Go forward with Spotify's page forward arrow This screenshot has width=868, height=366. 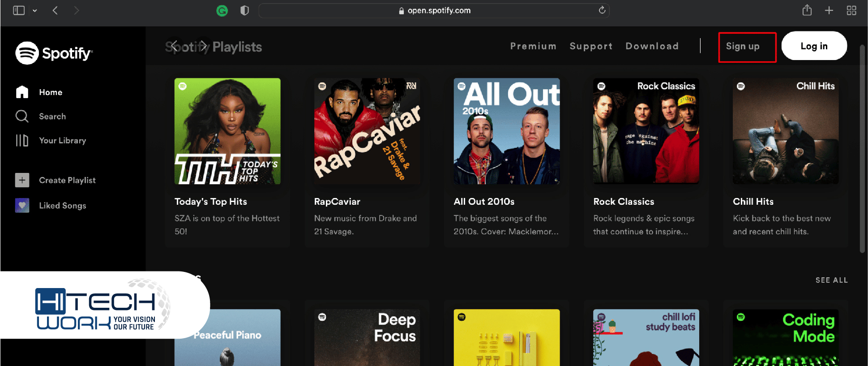pyautogui.click(x=204, y=46)
